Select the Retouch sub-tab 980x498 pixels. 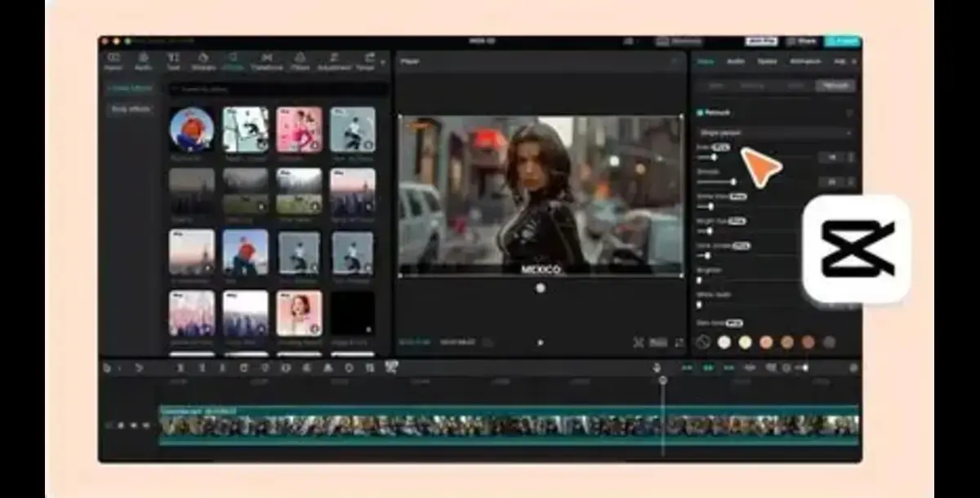835,85
